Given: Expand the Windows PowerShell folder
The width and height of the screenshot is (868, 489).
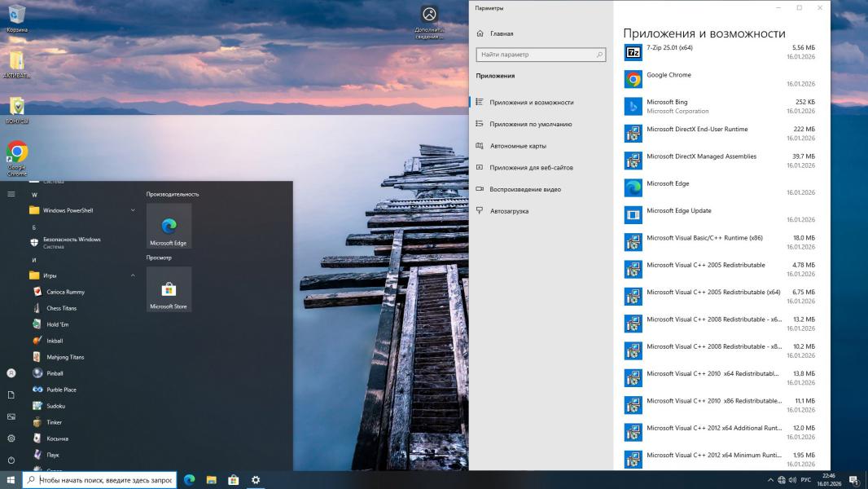Looking at the screenshot, I should pyautogui.click(x=81, y=210).
